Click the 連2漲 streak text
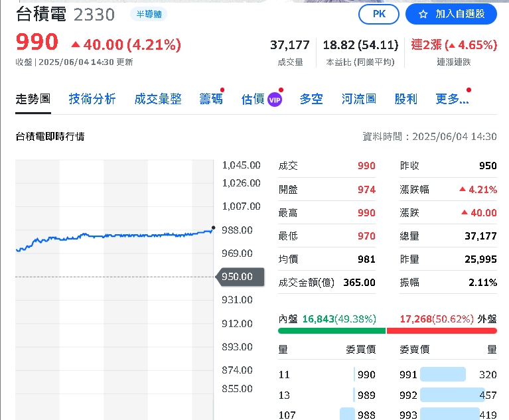Viewport: 509px width, 420px height. 454,45
